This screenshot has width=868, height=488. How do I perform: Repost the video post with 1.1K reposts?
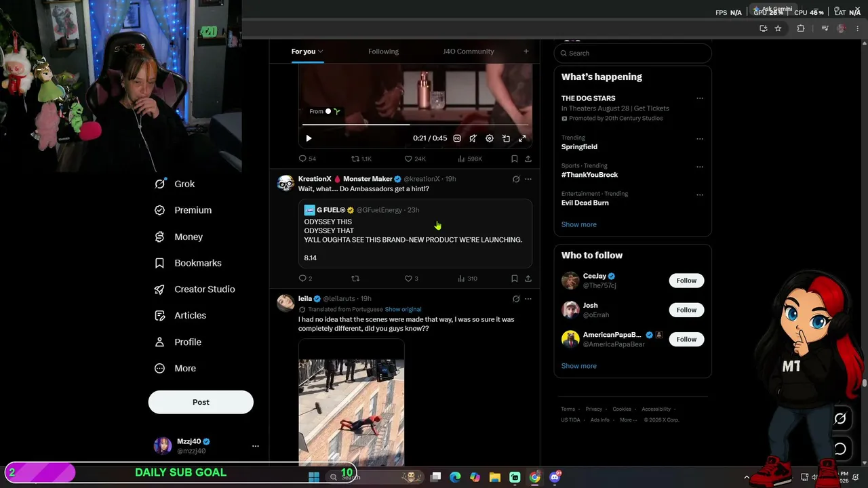361,159
